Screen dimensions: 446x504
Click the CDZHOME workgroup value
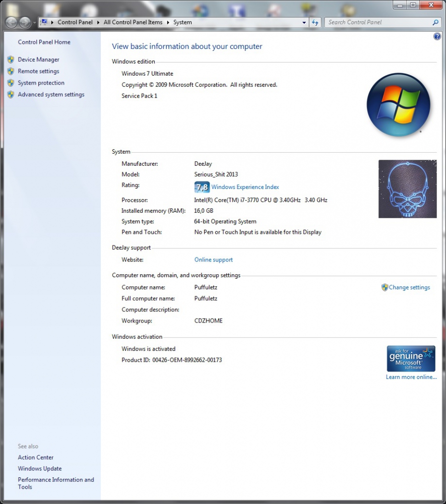point(208,321)
